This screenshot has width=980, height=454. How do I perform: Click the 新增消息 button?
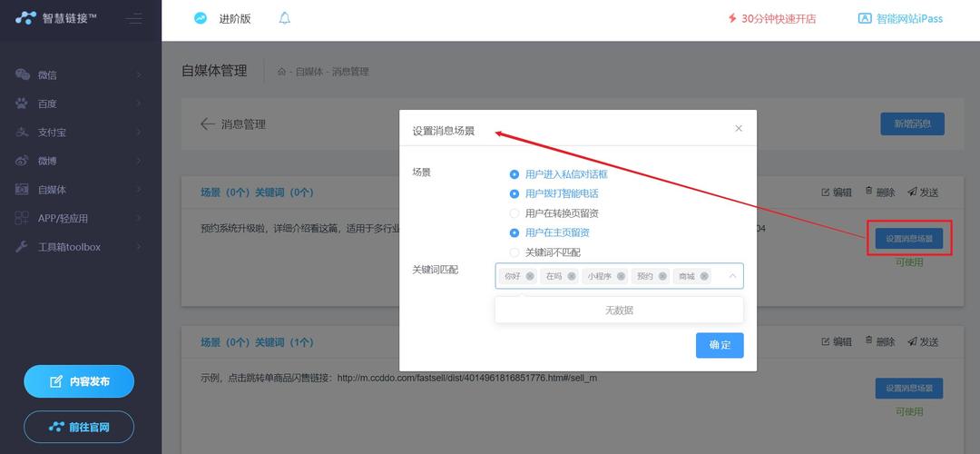912,123
